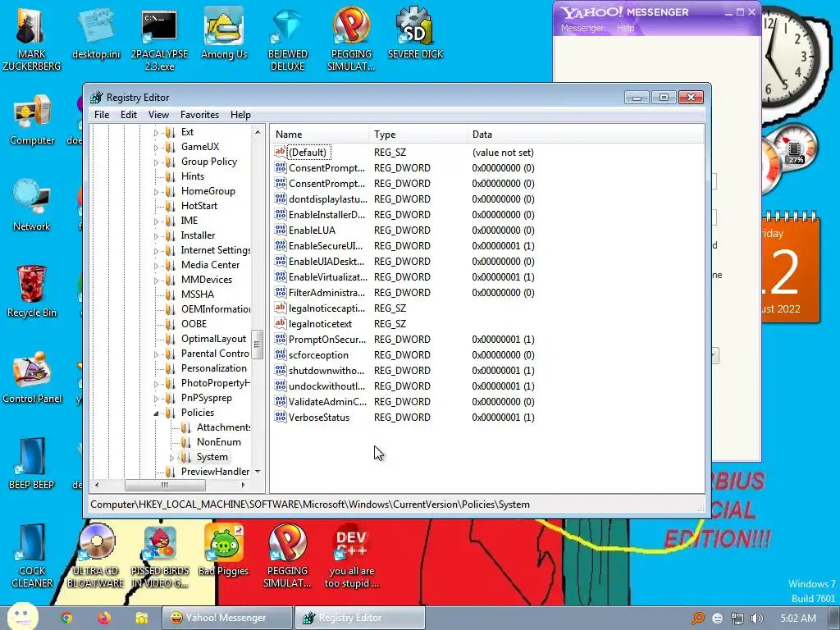The width and height of the screenshot is (840, 630).
Task: Collapse the Policies registry key
Action: [x=156, y=413]
